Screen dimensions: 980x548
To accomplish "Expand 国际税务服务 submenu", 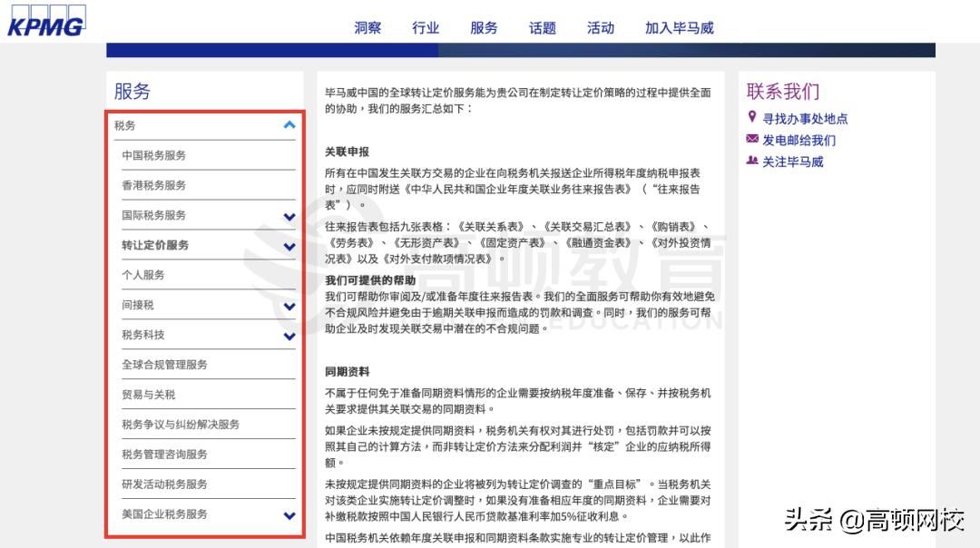I will tap(289, 215).
